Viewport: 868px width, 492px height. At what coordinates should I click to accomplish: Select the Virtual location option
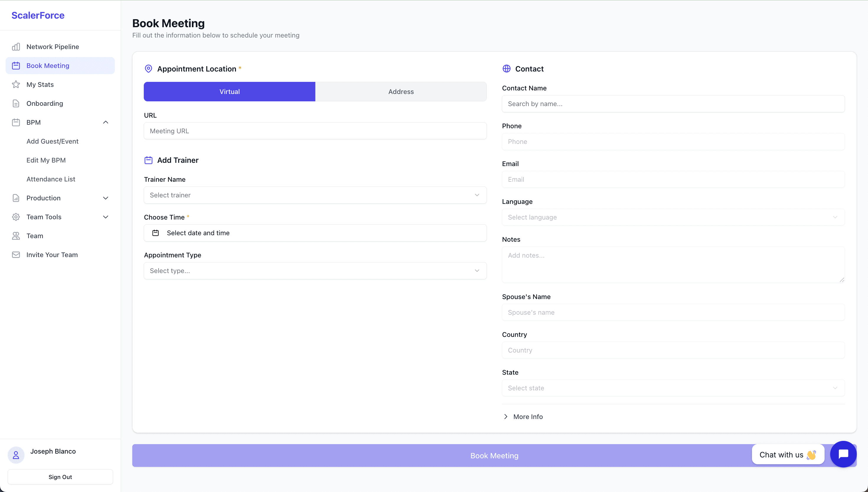click(x=229, y=91)
